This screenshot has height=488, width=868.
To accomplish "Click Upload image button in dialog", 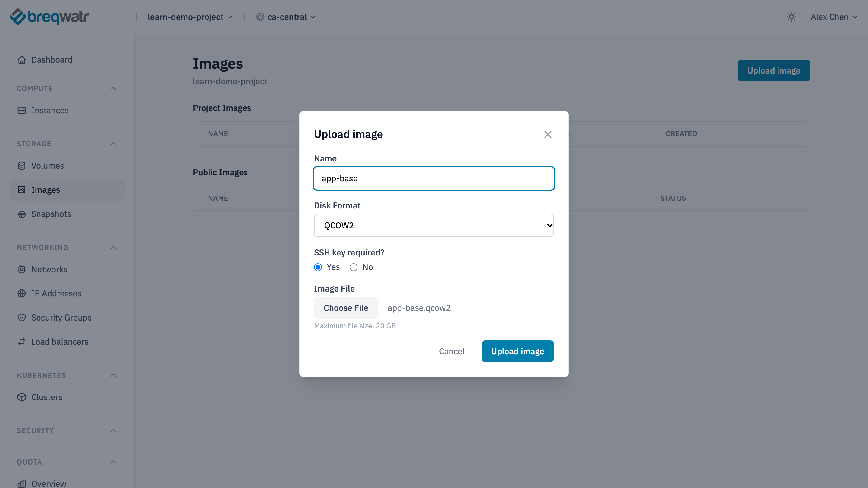I will coord(517,351).
